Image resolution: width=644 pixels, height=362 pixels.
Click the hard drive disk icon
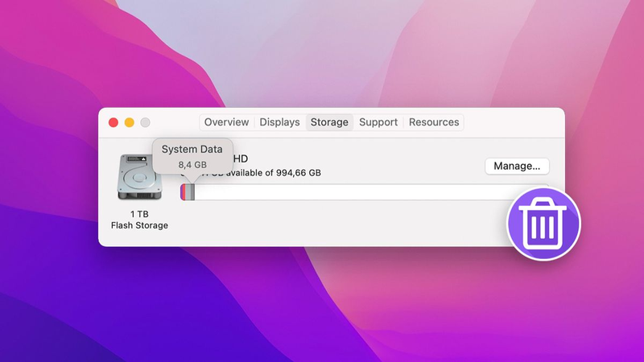pos(139,177)
